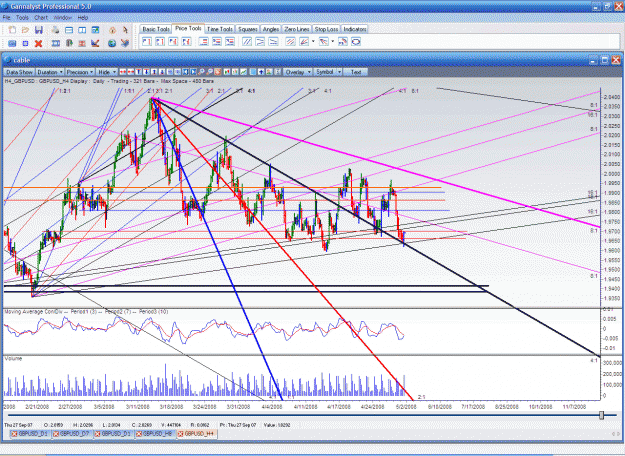Click the green line chart icon in chart toolbar
Viewport: 625px width, 456px height.
(243, 72)
